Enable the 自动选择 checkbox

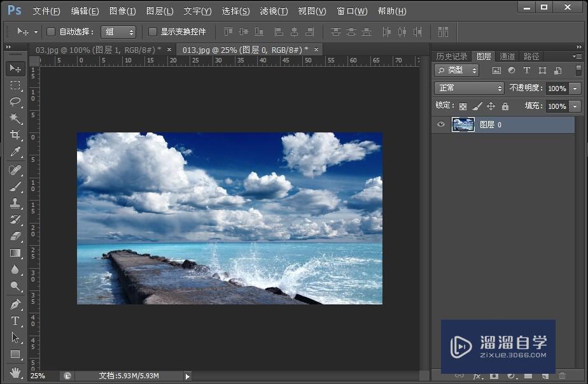[51, 32]
